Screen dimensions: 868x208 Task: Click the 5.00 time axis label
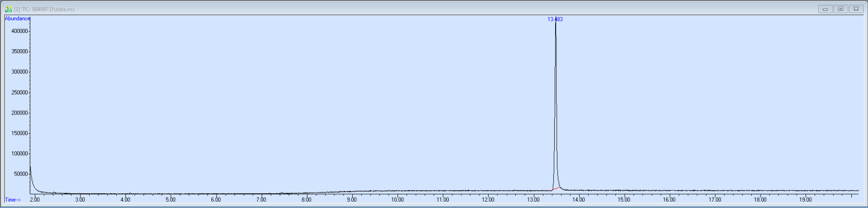click(x=170, y=200)
